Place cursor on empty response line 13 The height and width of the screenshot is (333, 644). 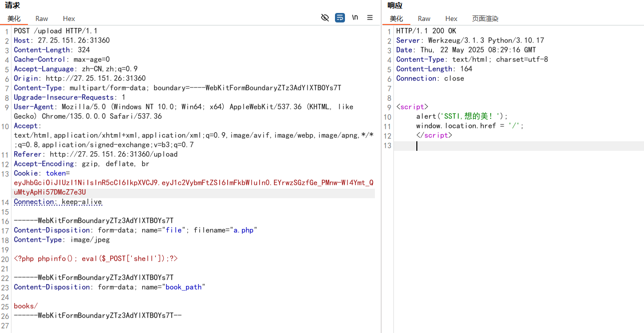[519, 146]
